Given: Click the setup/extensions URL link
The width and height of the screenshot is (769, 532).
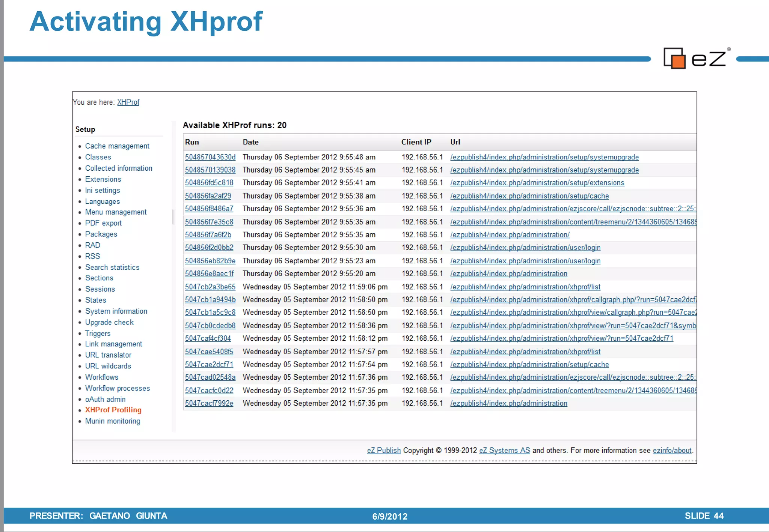Looking at the screenshot, I should [537, 183].
